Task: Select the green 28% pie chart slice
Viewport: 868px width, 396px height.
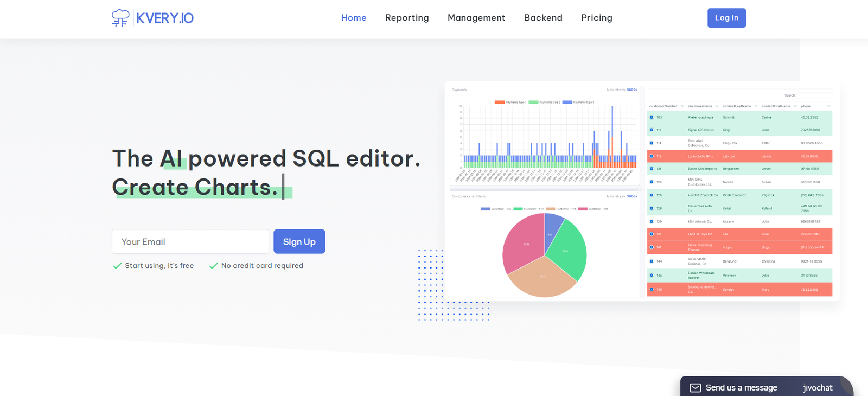Action: tap(567, 250)
